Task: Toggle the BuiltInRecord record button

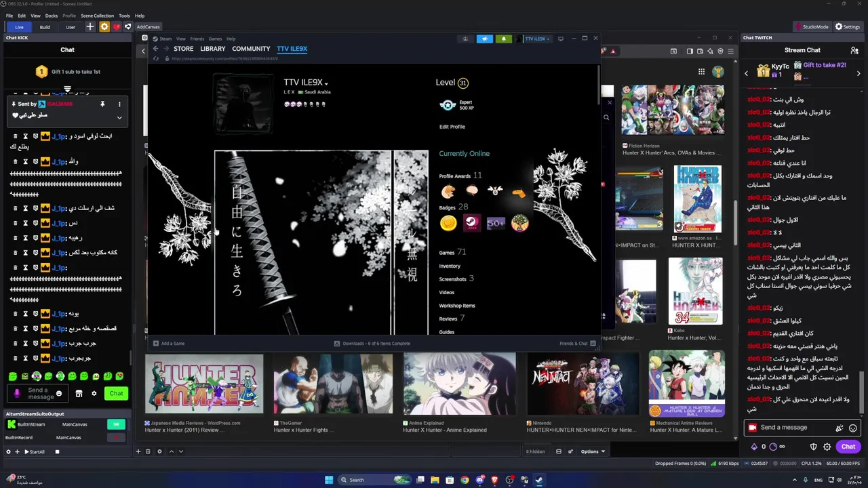Action: pyautogui.click(x=116, y=437)
